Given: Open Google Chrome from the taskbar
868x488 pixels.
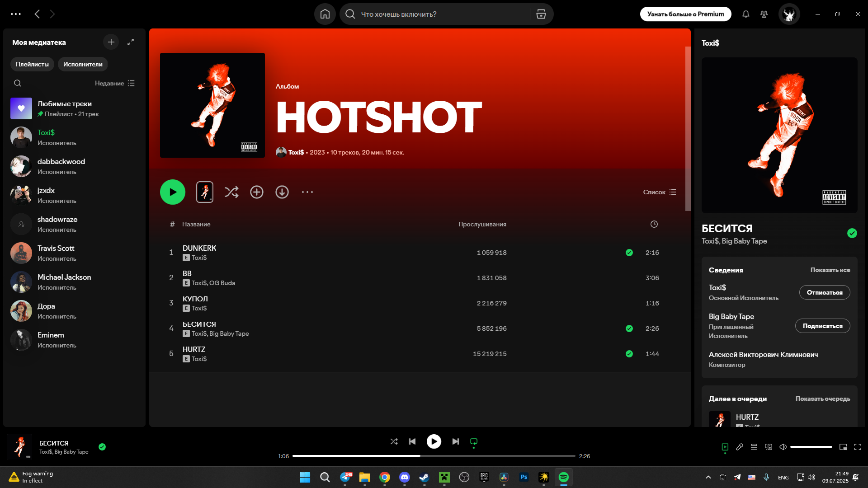Looking at the screenshot, I should pyautogui.click(x=384, y=477).
